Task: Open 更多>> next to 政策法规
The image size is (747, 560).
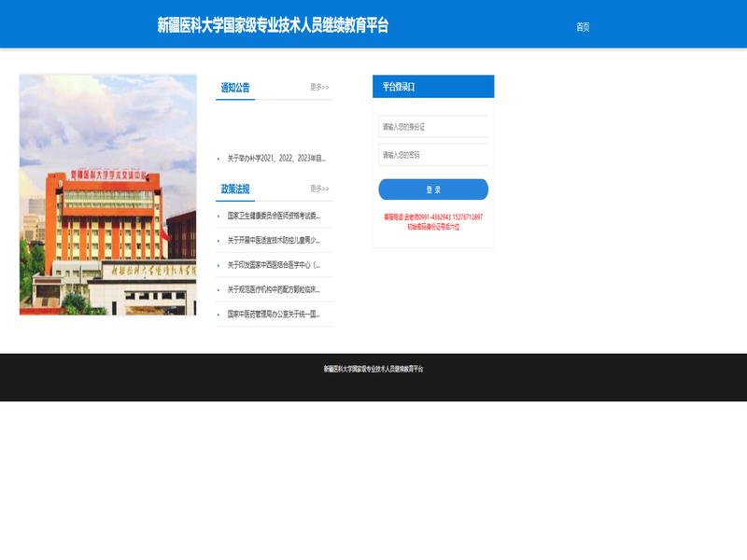Action: [319, 189]
